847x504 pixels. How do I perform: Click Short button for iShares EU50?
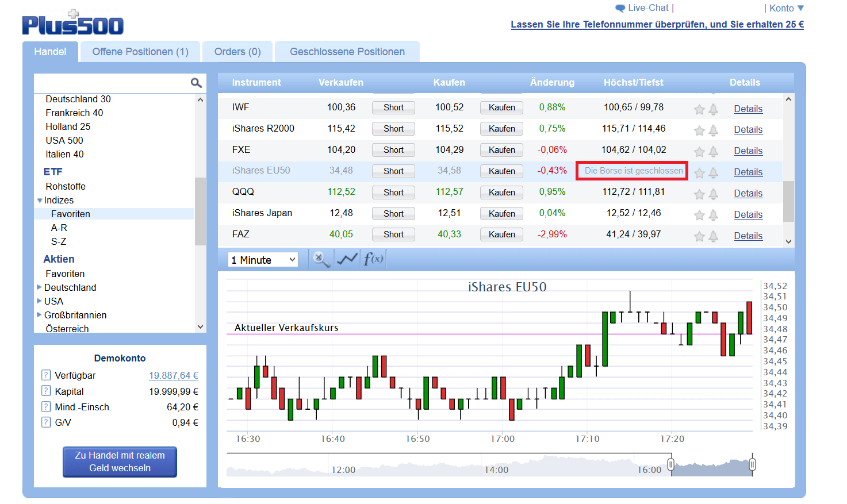coord(393,171)
